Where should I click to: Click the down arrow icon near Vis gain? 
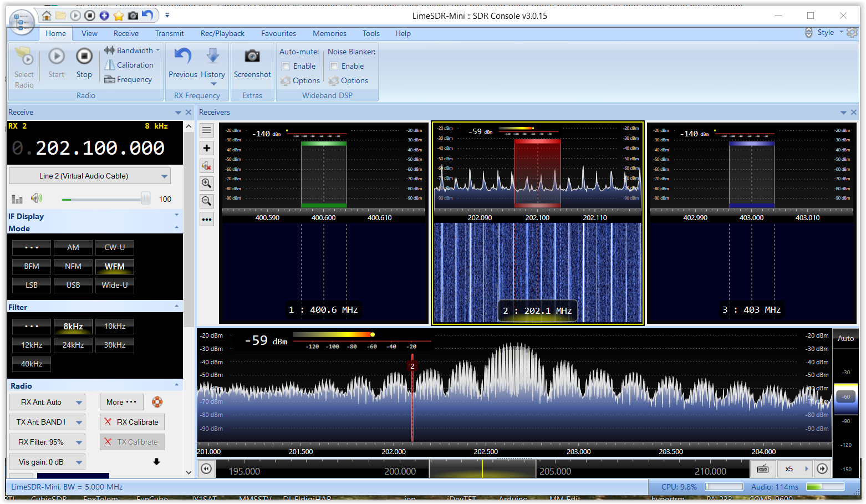coord(156,461)
